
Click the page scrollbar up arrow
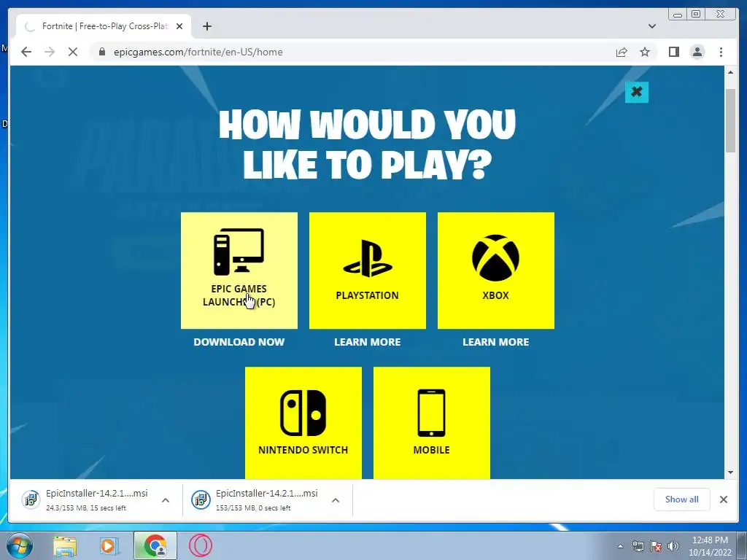click(730, 72)
